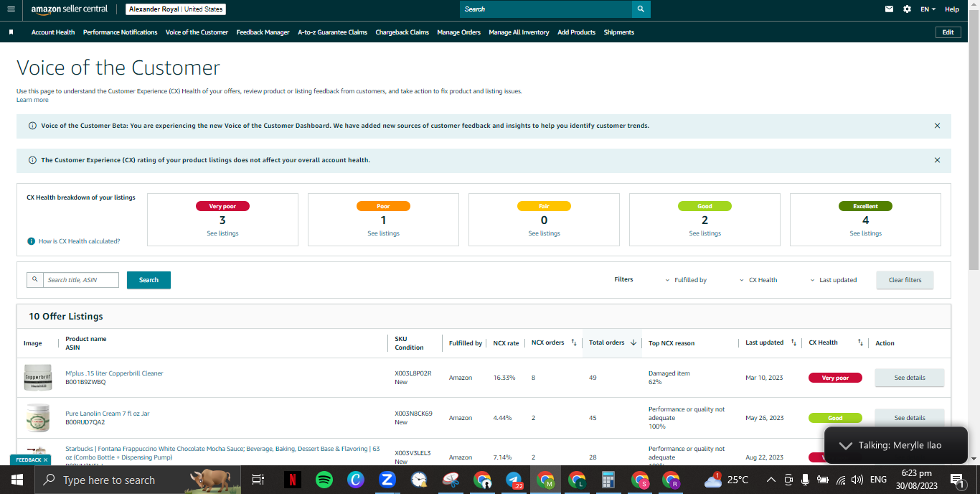980x494 pixels.
Task: Dismiss the Voice of the Customer Beta banner
Action: pyautogui.click(x=937, y=126)
